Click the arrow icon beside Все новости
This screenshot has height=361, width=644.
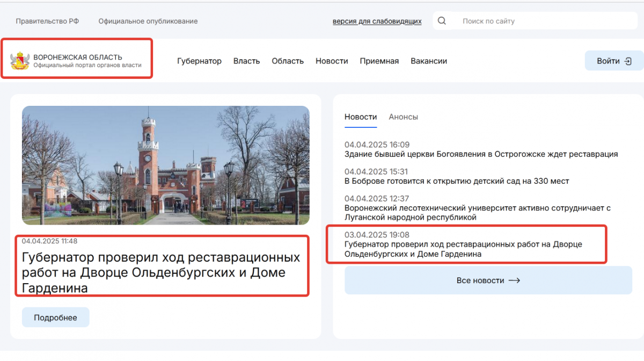[x=514, y=280]
